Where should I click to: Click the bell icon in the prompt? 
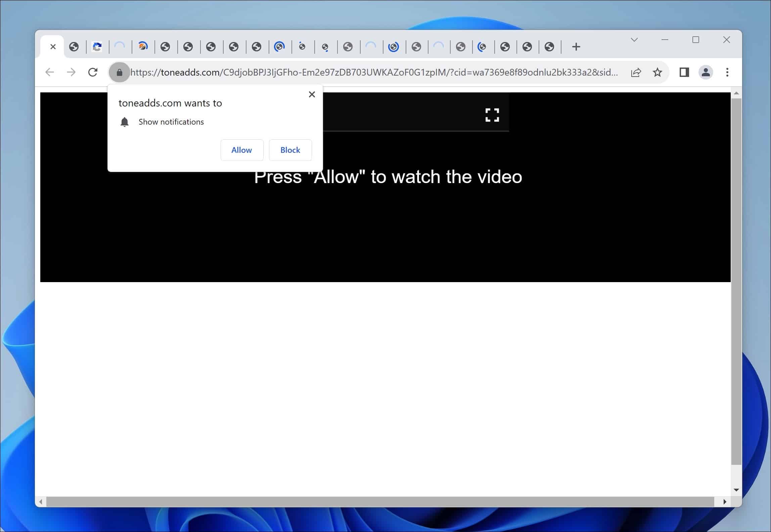click(x=125, y=122)
